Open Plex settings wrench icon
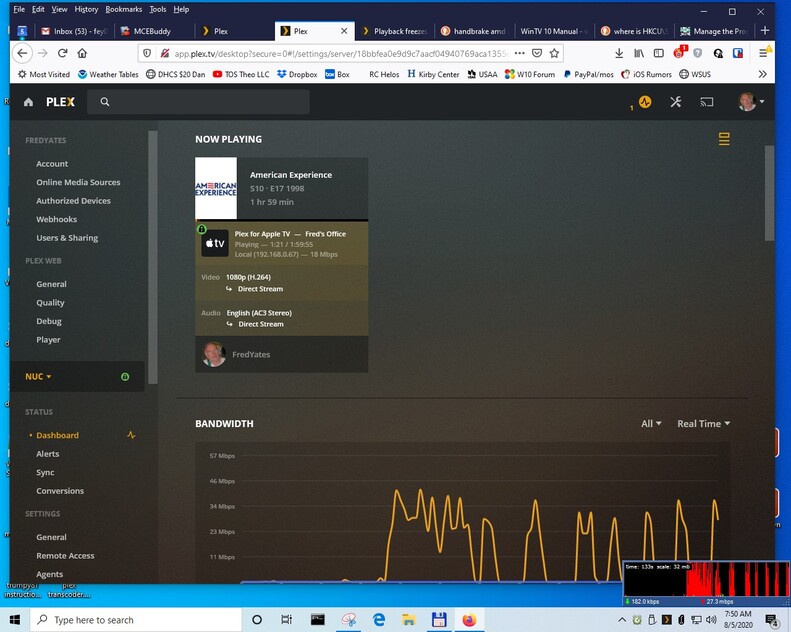Screen dimensions: 791x632 coord(675,102)
